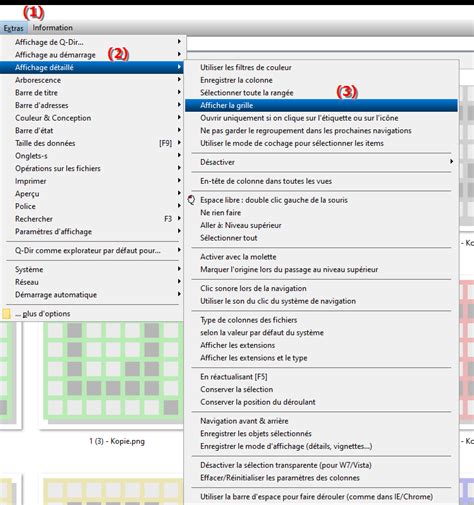The height and width of the screenshot is (505, 474).
Task: Toggle En-tête de colonne dans toutes les vues
Action: pyautogui.click(x=322, y=181)
